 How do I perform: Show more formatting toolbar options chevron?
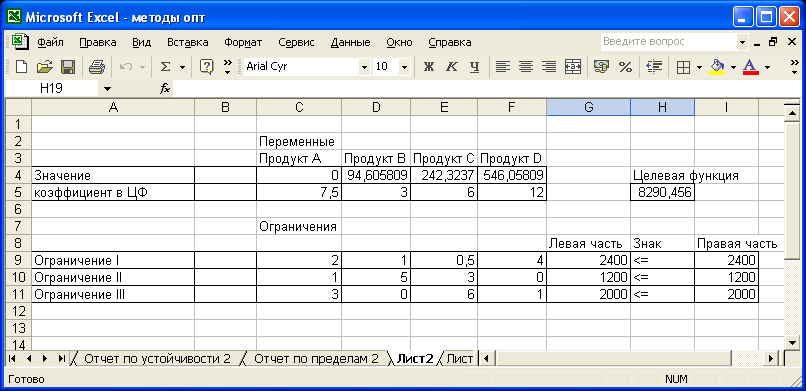pos(794,67)
